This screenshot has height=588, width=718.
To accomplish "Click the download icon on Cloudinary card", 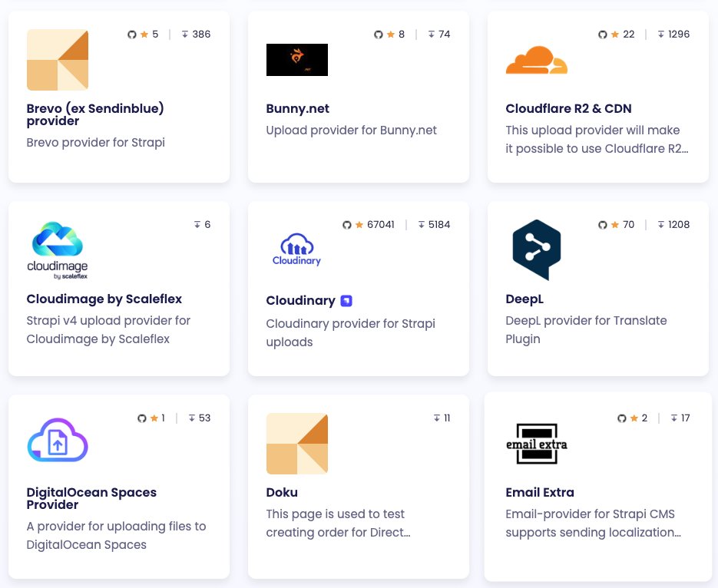I will [422, 225].
